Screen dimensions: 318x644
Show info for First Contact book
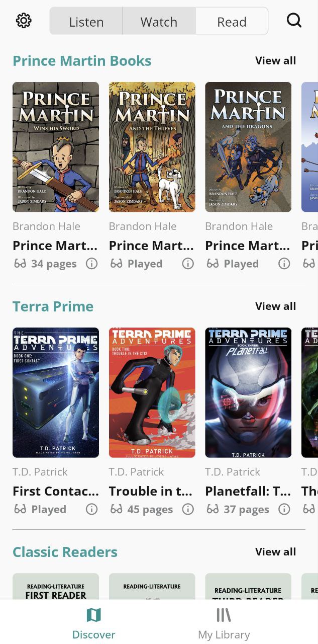pos(91,509)
